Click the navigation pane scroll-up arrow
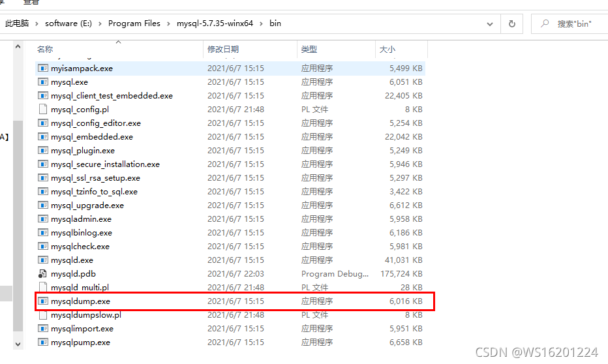Screen dimensions: 608x364 tap(18, 46)
